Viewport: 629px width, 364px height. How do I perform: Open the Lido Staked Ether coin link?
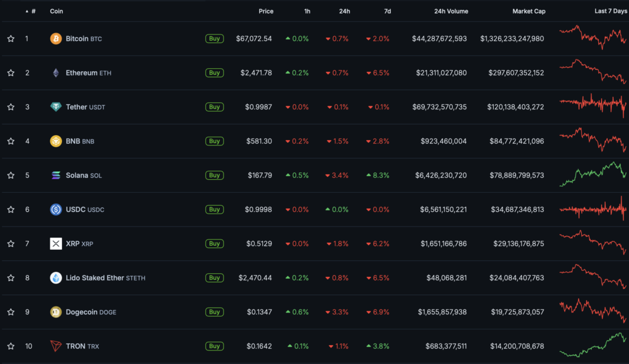(x=95, y=278)
